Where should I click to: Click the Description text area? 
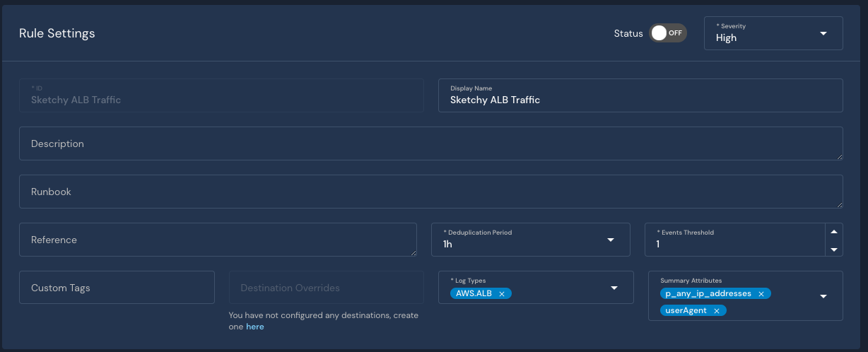point(430,143)
